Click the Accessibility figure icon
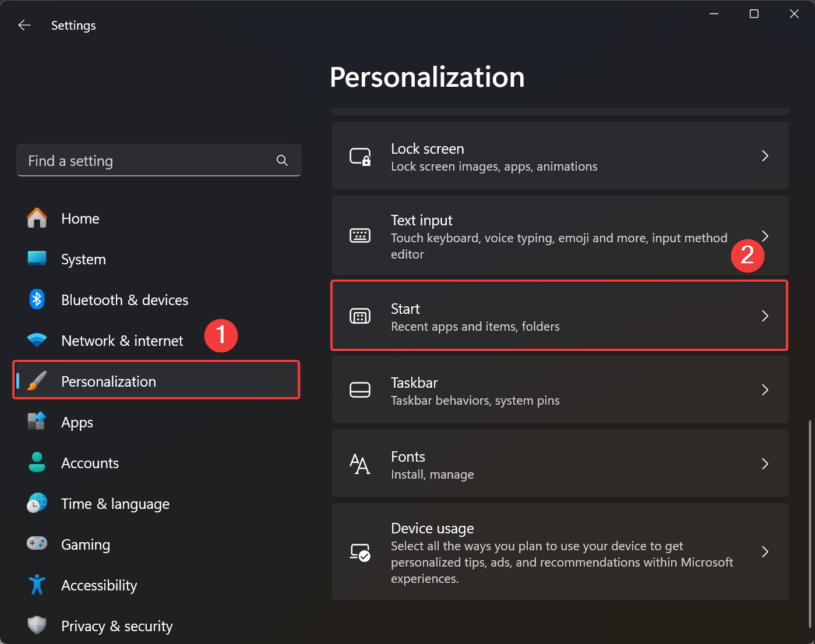 click(x=37, y=585)
